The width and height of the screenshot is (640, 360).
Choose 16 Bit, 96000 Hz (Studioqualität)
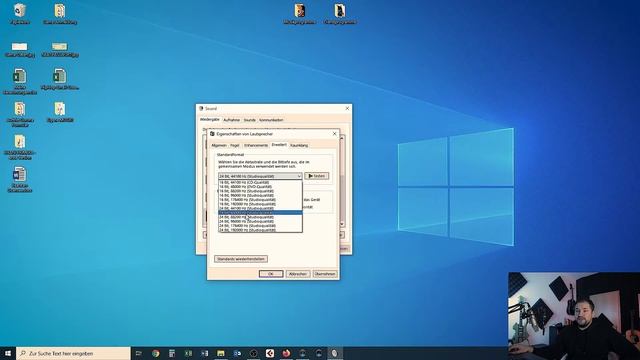(260, 196)
